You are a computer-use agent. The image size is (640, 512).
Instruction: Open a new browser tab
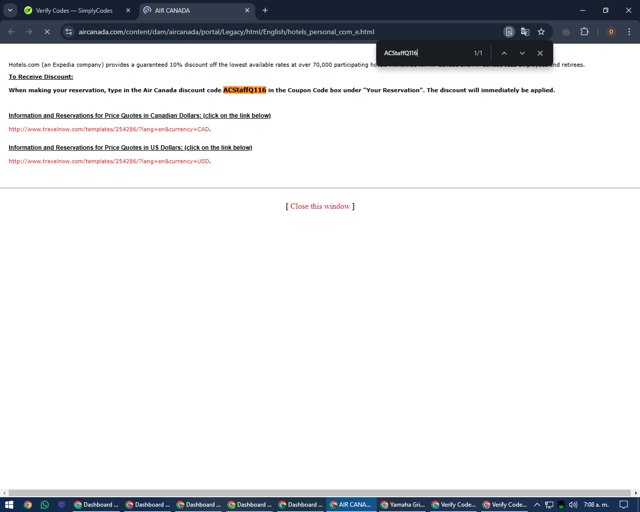click(x=265, y=11)
